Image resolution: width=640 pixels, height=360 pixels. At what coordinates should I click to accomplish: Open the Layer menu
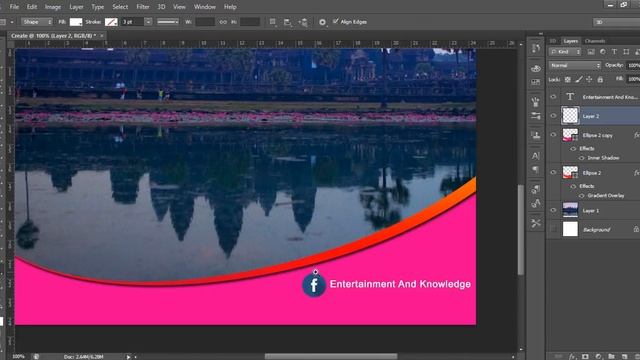pos(76,7)
